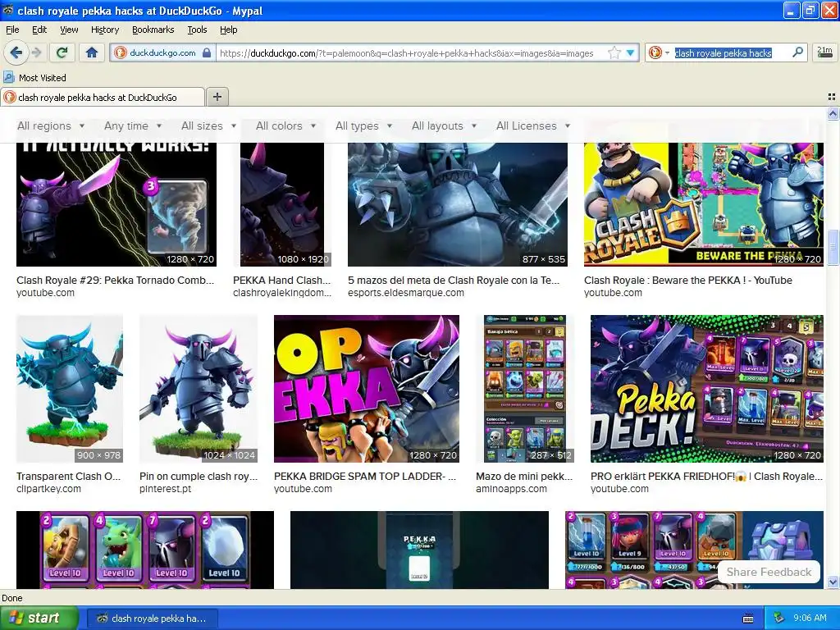Click the scrollbar down arrow
Screen dimensions: 840x630
(x=833, y=582)
